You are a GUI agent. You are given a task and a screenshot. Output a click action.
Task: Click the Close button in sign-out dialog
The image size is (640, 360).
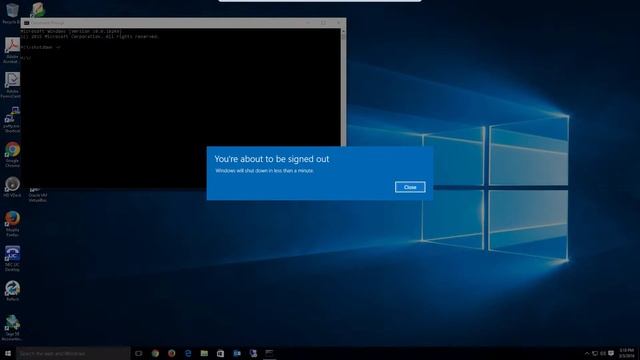coord(410,187)
